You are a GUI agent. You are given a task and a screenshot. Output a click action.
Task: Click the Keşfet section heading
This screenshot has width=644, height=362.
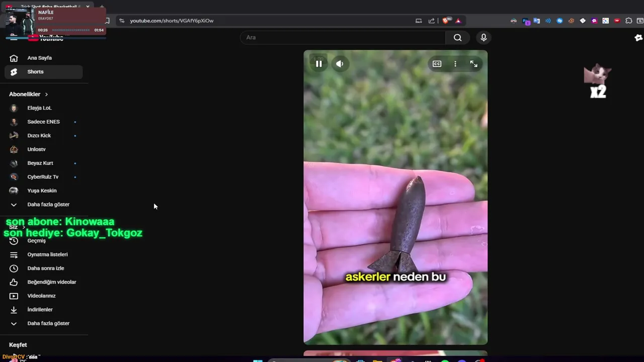tap(18, 345)
